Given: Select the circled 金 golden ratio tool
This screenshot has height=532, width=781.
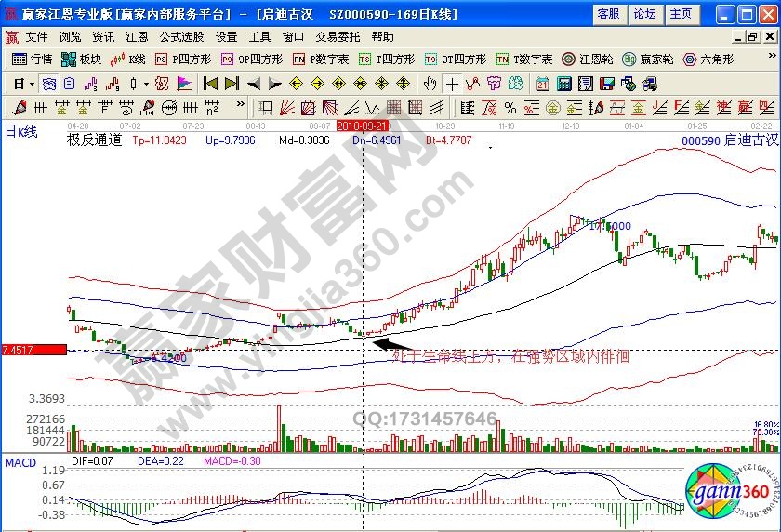Looking at the screenshot, I should click(553, 108).
